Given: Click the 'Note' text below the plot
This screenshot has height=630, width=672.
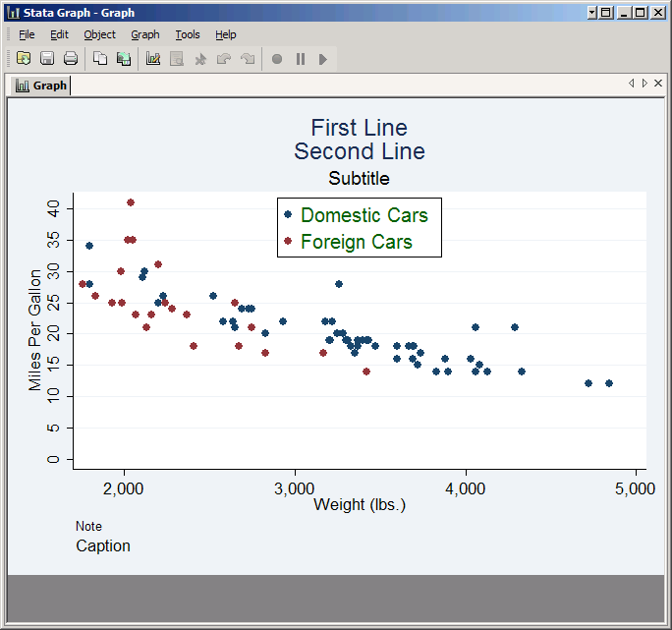Looking at the screenshot, I should click(88, 526).
